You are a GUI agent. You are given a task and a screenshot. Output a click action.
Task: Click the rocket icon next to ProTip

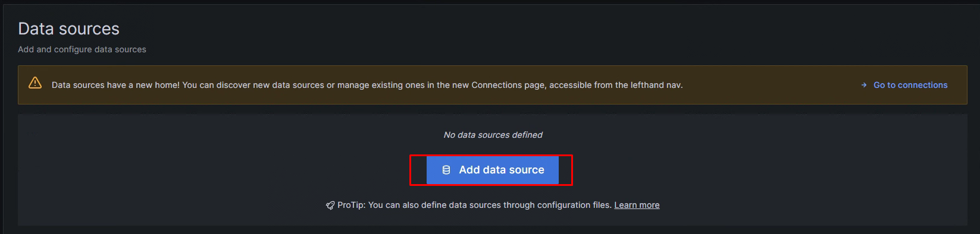point(330,205)
